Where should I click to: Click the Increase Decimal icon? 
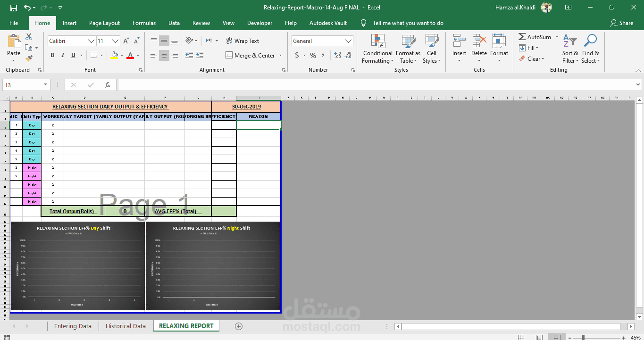click(x=336, y=55)
